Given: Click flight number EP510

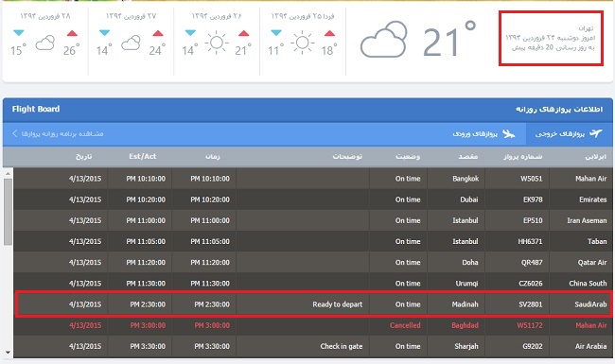Looking at the screenshot, I should click(x=533, y=220).
